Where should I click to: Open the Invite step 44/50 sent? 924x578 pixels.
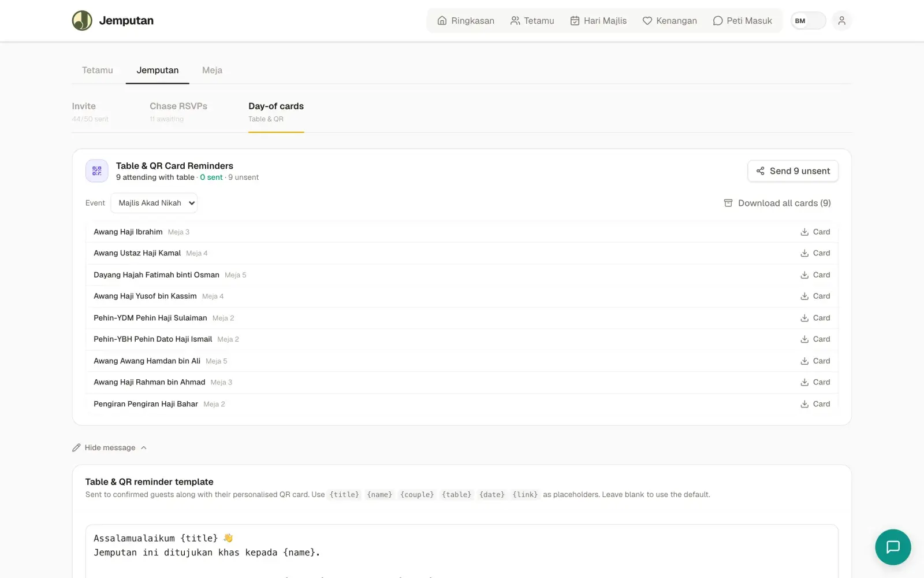pyautogui.click(x=90, y=112)
